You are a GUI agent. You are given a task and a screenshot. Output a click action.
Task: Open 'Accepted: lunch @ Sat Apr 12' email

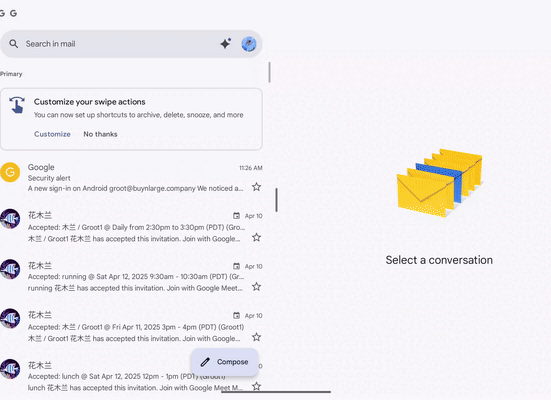click(131, 376)
